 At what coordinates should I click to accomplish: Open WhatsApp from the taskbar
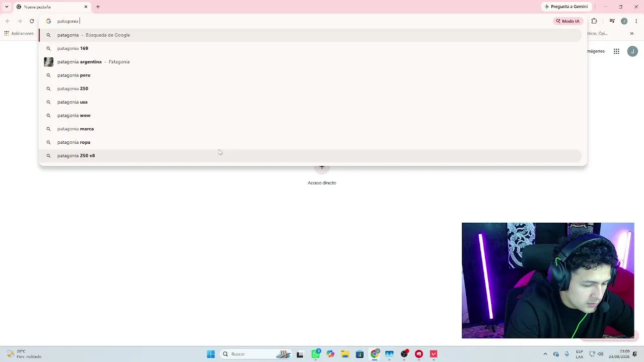(x=315, y=354)
